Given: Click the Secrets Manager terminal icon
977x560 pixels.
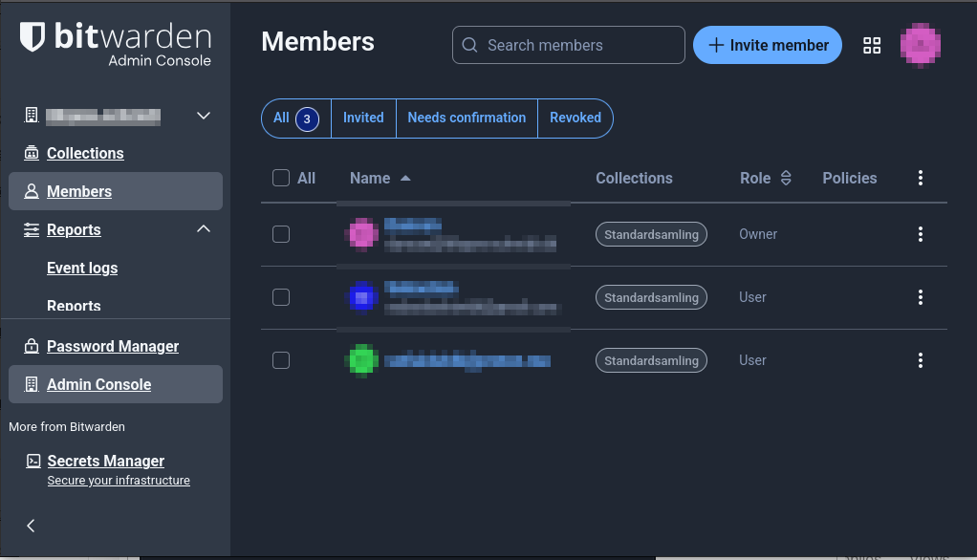Looking at the screenshot, I should click(32, 461).
